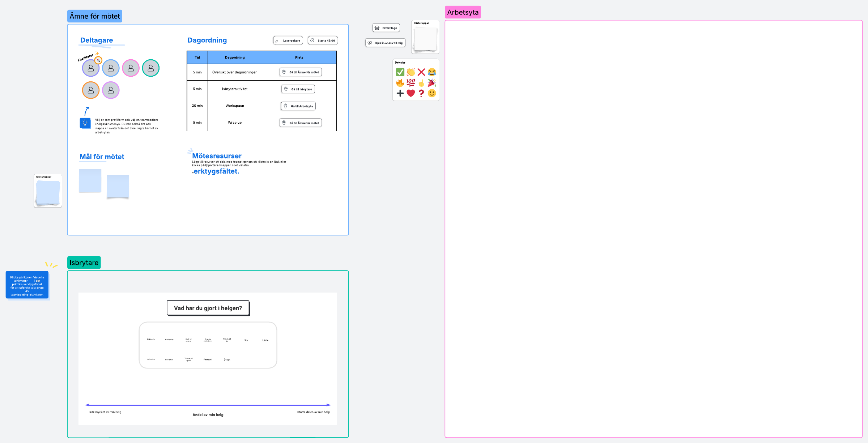Viewport: 868px width, 443px height.
Task: Select the Arbetsyta frame label
Action: [463, 12]
